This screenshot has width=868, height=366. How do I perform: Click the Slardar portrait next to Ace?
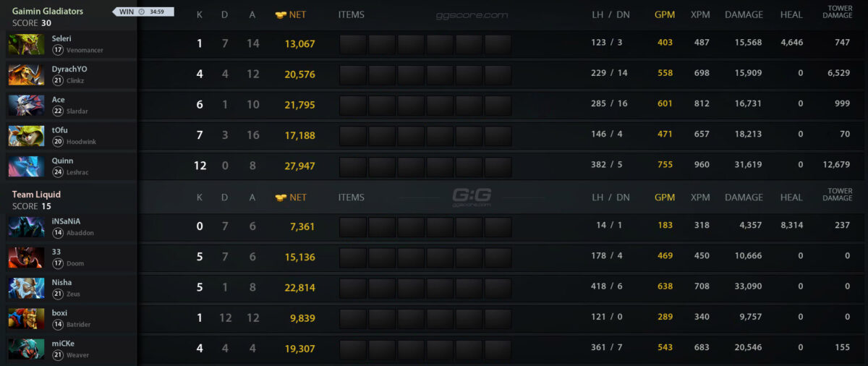pyautogui.click(x=26, y=105)
